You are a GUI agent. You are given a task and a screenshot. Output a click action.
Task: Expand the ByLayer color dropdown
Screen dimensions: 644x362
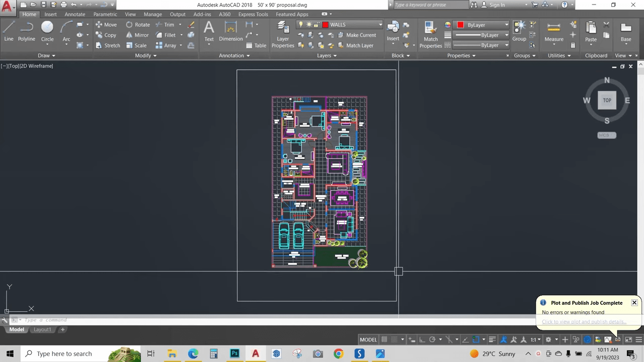click(506, 25)
